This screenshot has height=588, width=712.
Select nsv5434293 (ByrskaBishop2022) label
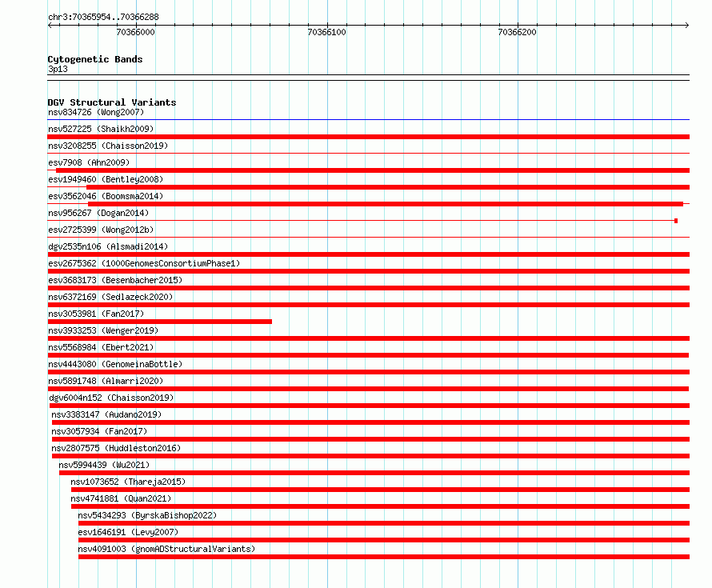[x=147, y=515]
